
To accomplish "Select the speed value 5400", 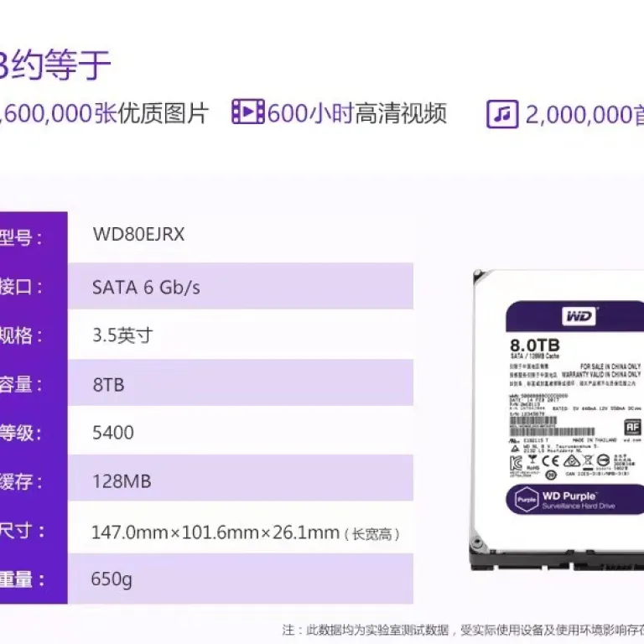I will (113, 433).
